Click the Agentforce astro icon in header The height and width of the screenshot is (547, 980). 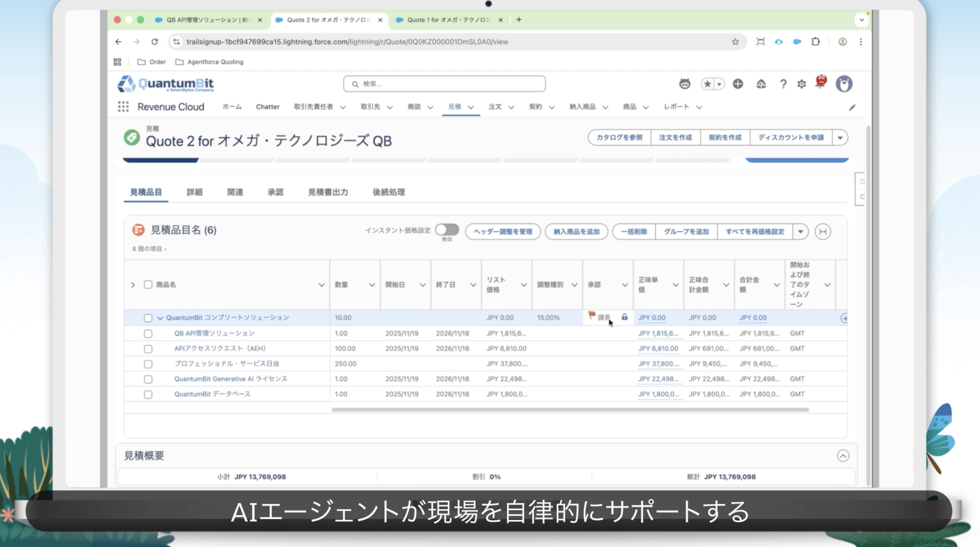click(x=684, y=84)
